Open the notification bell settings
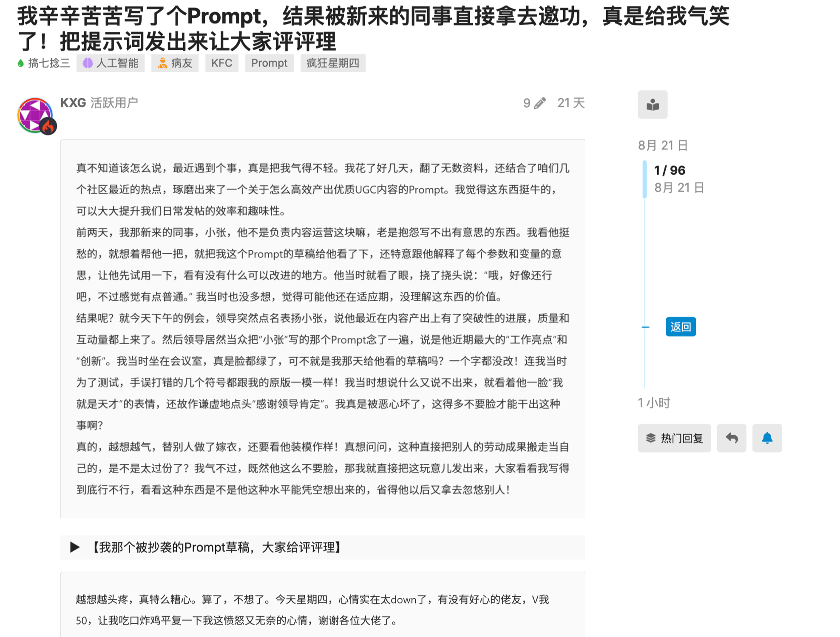The width and height of the screenshot is (840, 637). (x=766, y=438)
